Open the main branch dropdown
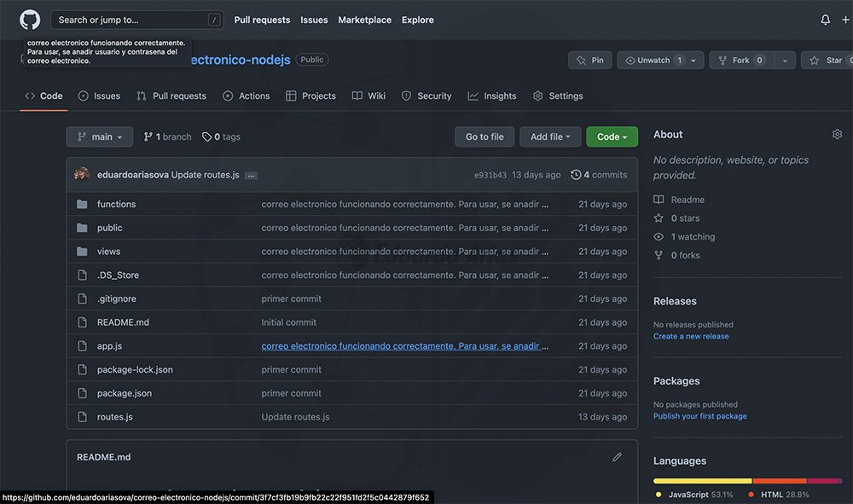This screenshot has width=853, height=504. tap(100, 136)
